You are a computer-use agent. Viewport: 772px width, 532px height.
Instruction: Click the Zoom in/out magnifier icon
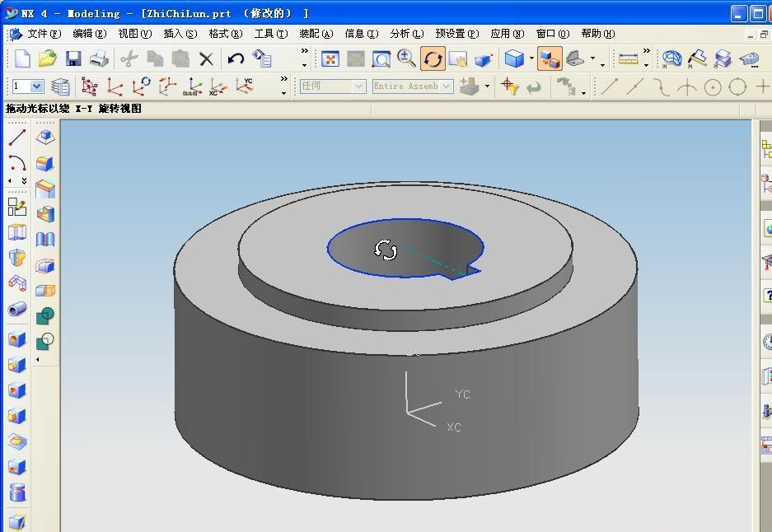click(x=406, y=58)
